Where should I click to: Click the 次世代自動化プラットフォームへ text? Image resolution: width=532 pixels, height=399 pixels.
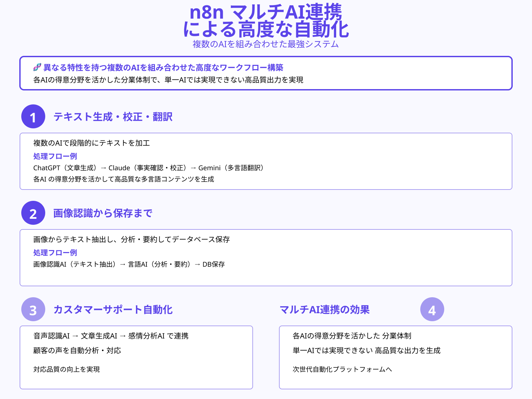pos(342,369)
